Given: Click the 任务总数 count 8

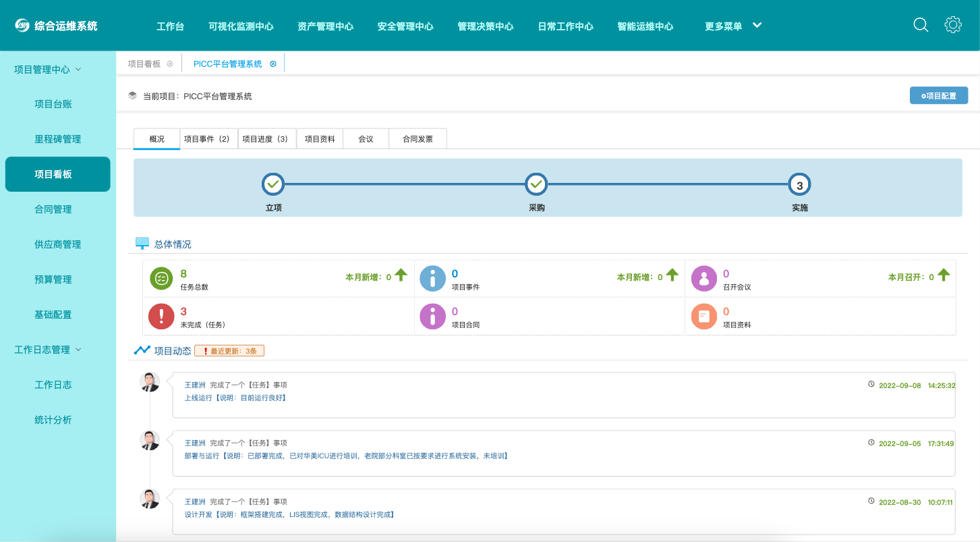Looking at the screenshot, I should [x=183, y=273].
